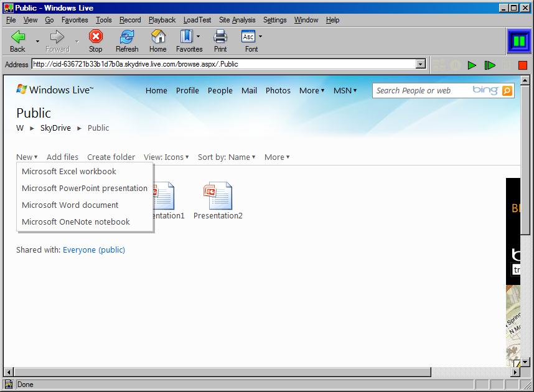Choose Microsoft OneNote notebook option
This screenshot has width=534, height=392.
point(85,222)
